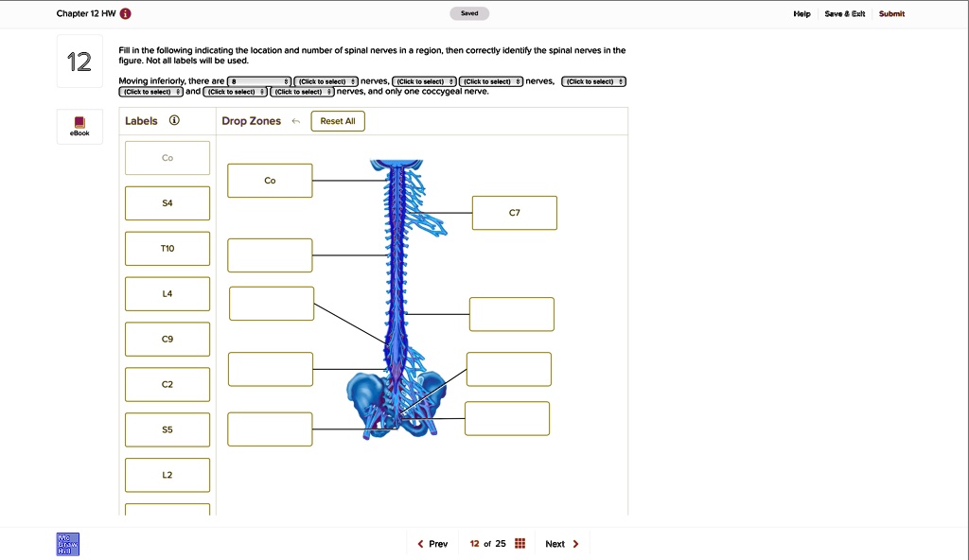Submit the Chapter 12 homework
This screenshot has height=560, width=969.
point(893,14)
